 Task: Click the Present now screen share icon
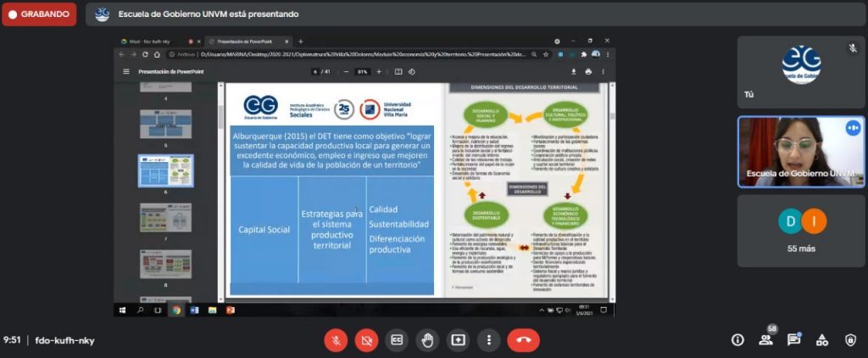(x=458, y=340)
